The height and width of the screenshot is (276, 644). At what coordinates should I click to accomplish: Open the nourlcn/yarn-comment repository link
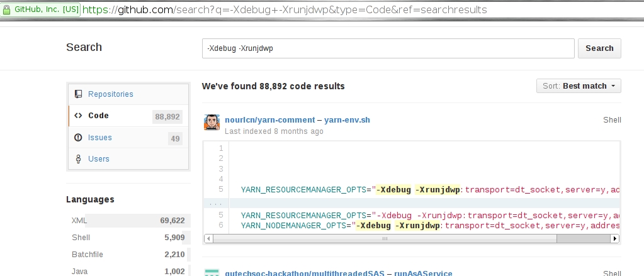pos(269,119)
